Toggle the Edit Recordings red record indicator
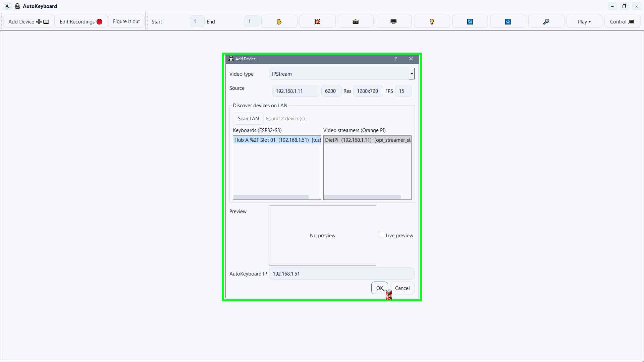Viewport: 644px width, 362px height. pyautogui.click(x=99, y=21)
